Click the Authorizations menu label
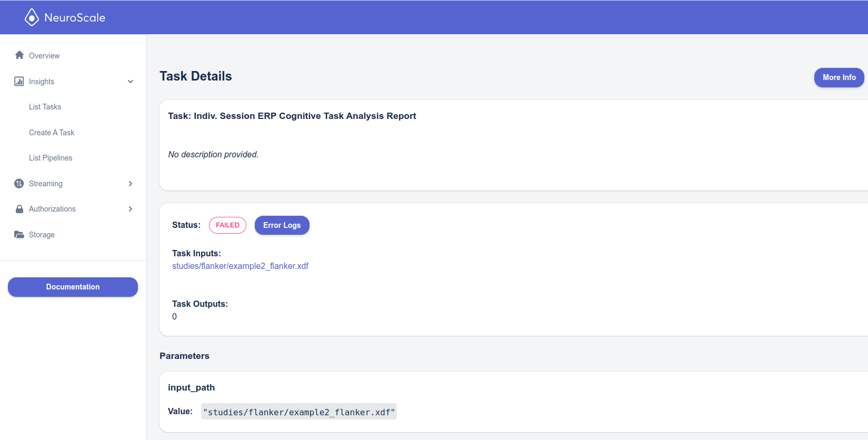The width and height of the screenshot is (868, 440). click(x=52, y=209)
